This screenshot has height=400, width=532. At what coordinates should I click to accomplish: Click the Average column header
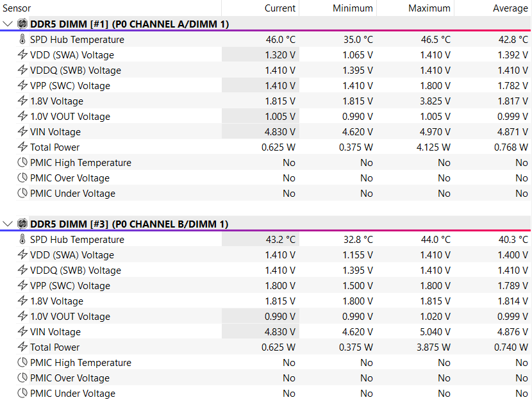(x=510, y=8)
